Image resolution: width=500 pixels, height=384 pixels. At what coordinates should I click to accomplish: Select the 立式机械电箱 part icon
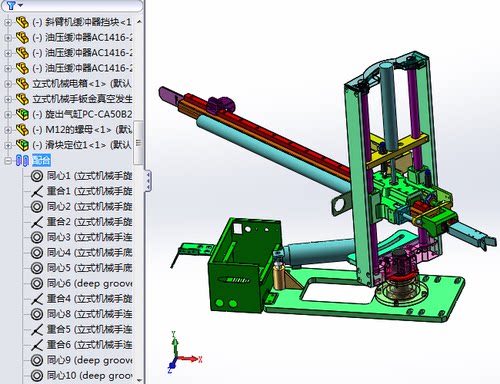click(x=22, y=83)
